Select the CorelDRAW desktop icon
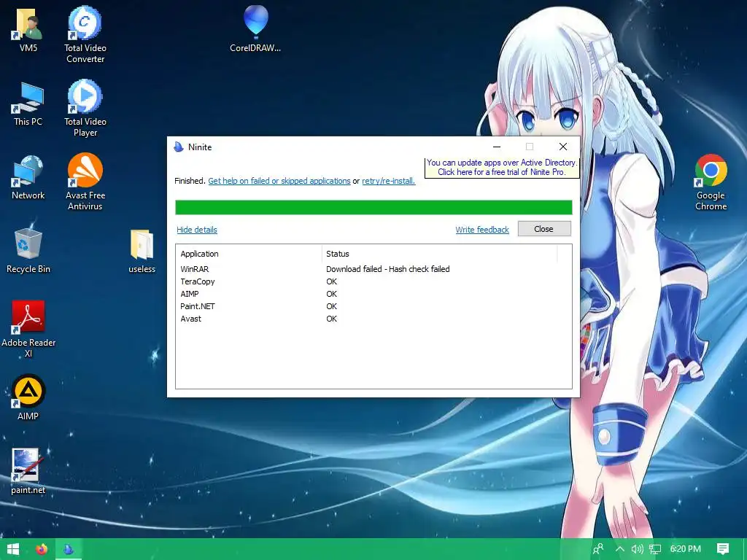747x560 pixels. (x=255, y=29)
